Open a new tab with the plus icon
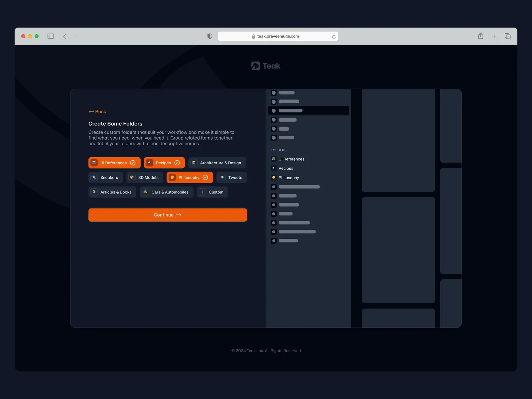The image size is (532, 399). click(x=494, y=36)
